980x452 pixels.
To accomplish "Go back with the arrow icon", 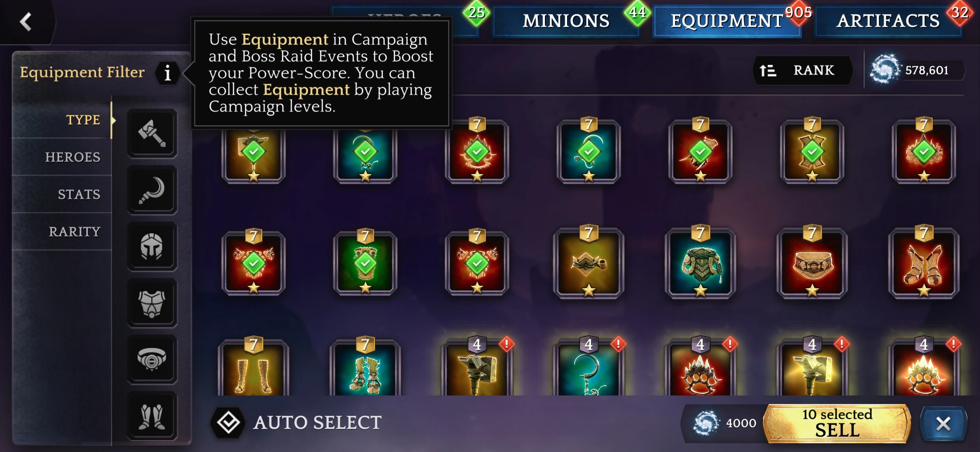I will (x=26, y=22).
